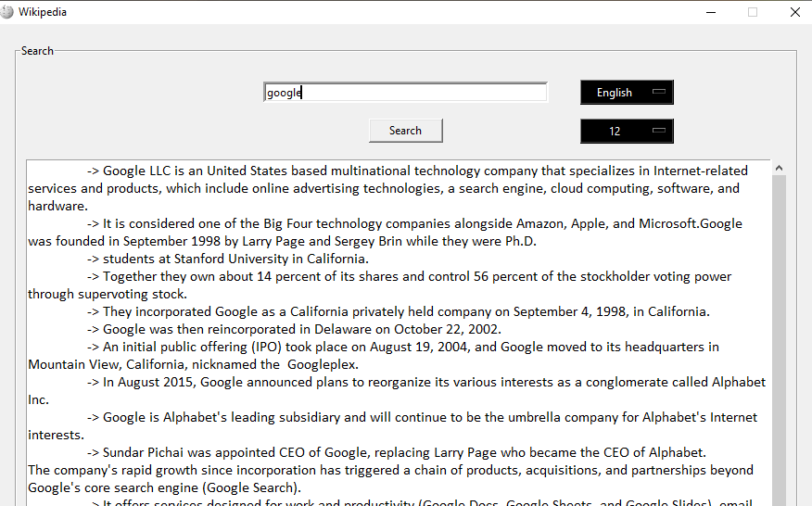Viewport: 812px width, 506px height.
Task: Click the line 'In August 2015, Google announced plans'
Action: click(426, 382)
